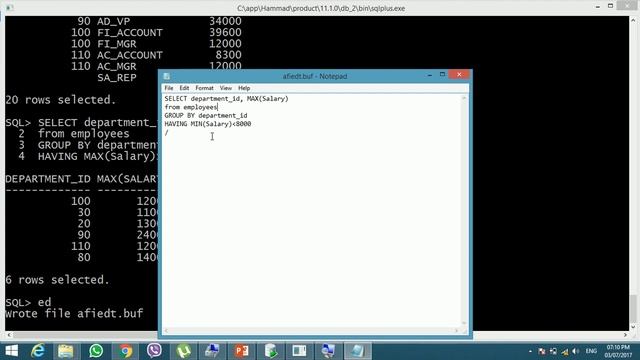Screen dimensions: 640x360
Task: Click Notepad vertical scrollbar down arrow
Action: click(464, 323)
